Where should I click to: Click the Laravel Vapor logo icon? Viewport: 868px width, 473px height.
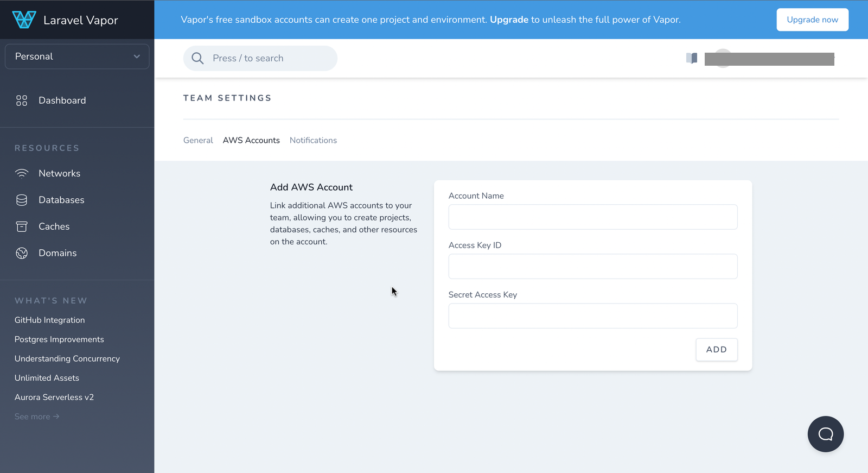coord(24,20)
